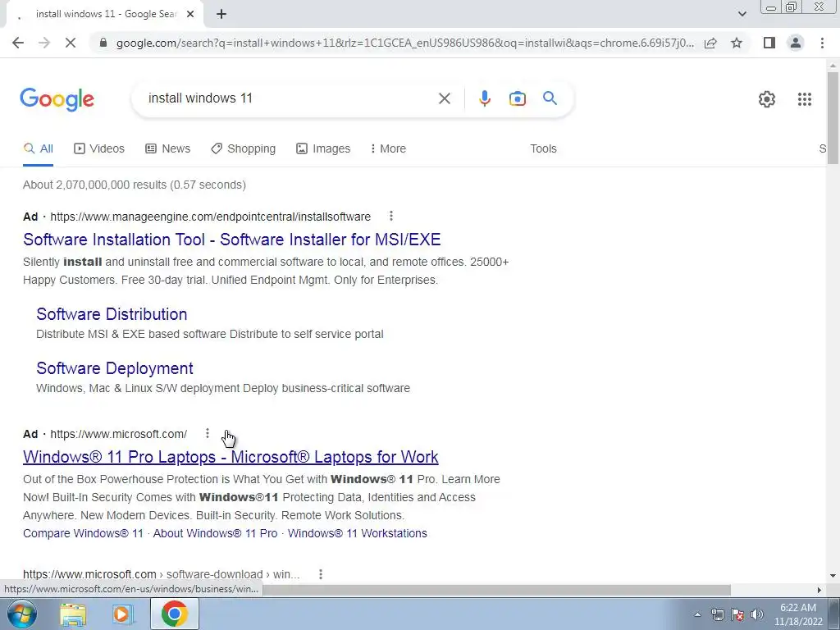Open the Windows Start menu
Viewport: 840px width, 630px height.
(x=21, y=614)
